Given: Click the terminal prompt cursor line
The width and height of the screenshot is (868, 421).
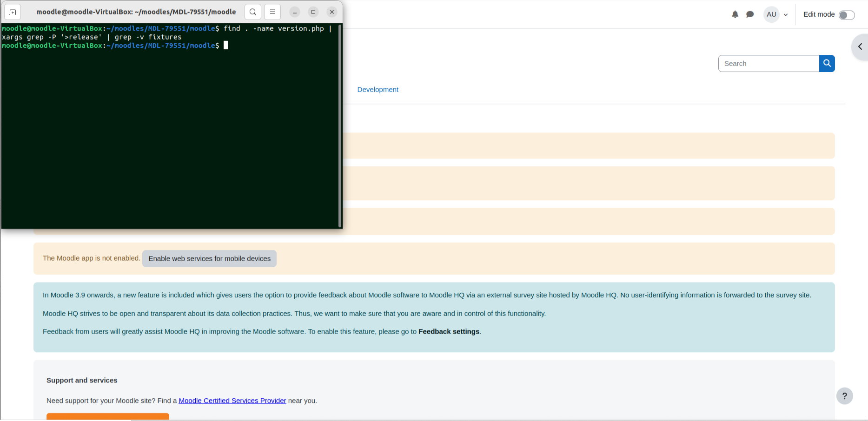Looking at the screenshot, I should (114, 46).
